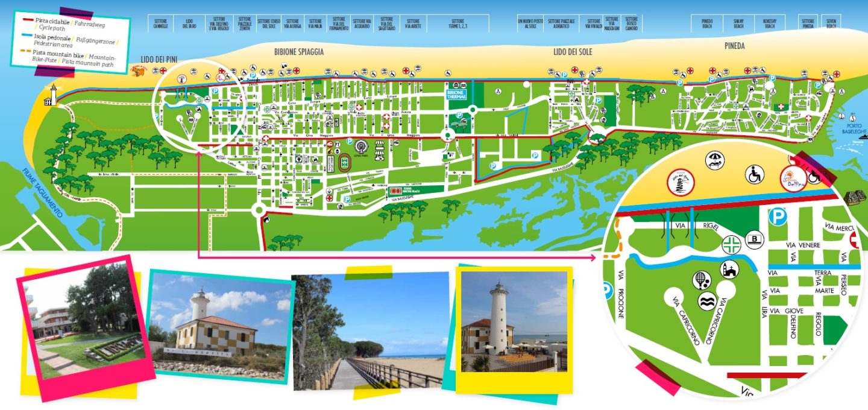This screenshot has height=410, width=868.
Task: Click the blue parking P in the inset
Action: tap(778, 217)
